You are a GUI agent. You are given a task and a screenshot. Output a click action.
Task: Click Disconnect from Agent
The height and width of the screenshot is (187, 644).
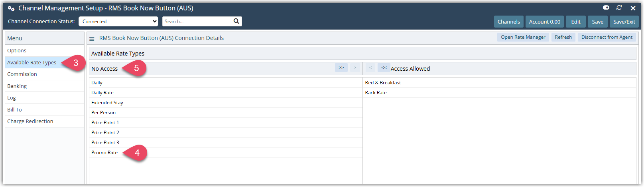(607, 37)
